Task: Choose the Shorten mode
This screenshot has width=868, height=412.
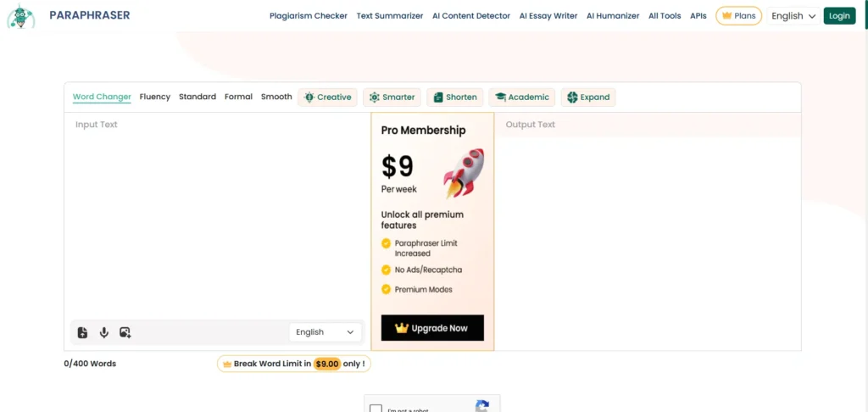Action: [454, 97]
